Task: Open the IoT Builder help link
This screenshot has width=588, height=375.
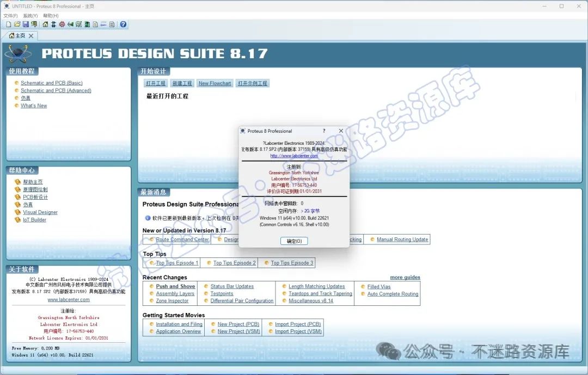Action: tap(34, 220)
